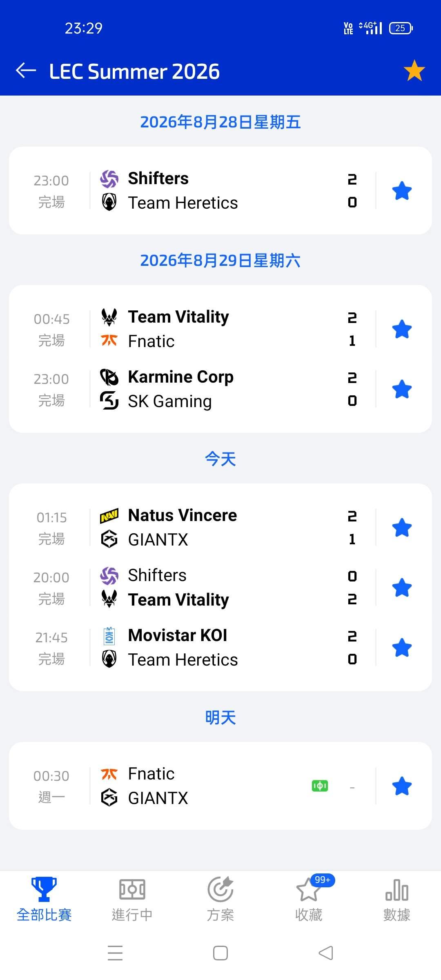Toggle favorite star for Movistar KOI match
This screenshot has width=441, height=980.
402,648
